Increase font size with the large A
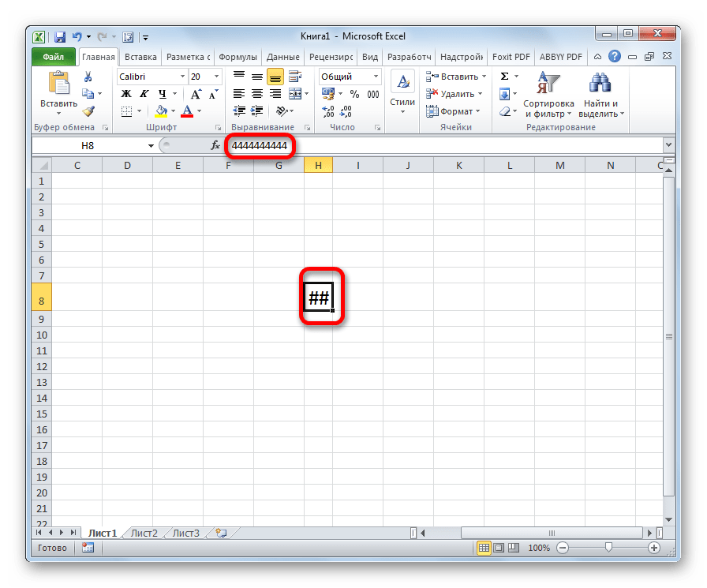This screenshot has height=588, width=707. point(196,94)
